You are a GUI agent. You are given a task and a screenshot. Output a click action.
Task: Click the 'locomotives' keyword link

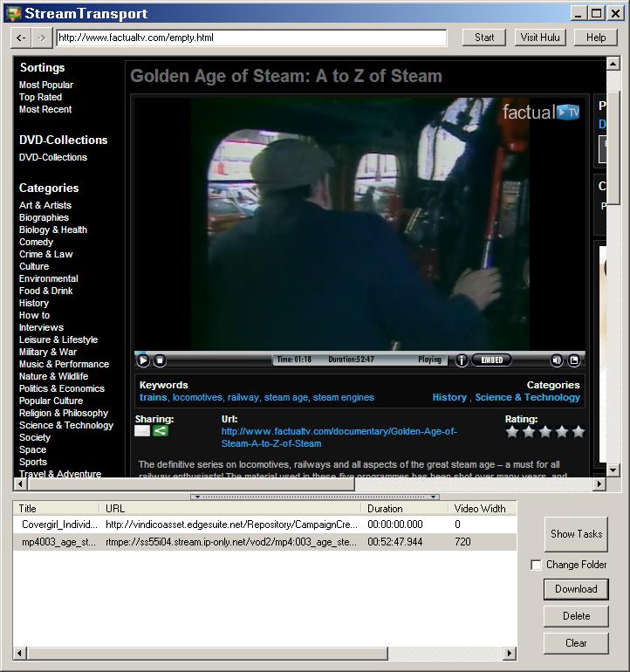point(197,397)
